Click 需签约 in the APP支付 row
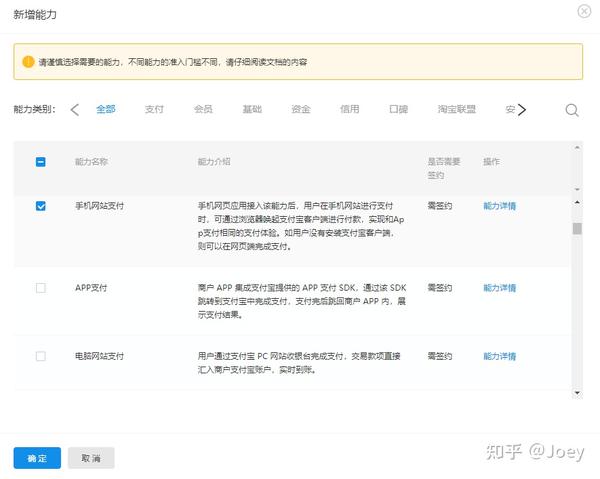The height and width of the screenshot is (479, 600). point(440,288)
